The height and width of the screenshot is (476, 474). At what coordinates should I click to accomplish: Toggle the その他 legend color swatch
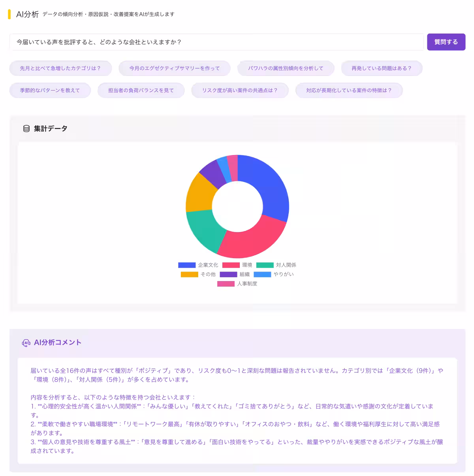(190, 274)
